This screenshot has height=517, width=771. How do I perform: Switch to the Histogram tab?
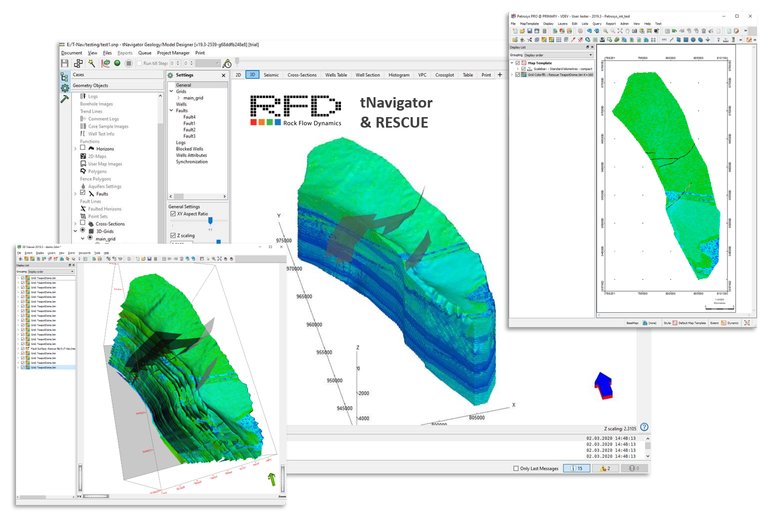[399, 75]
